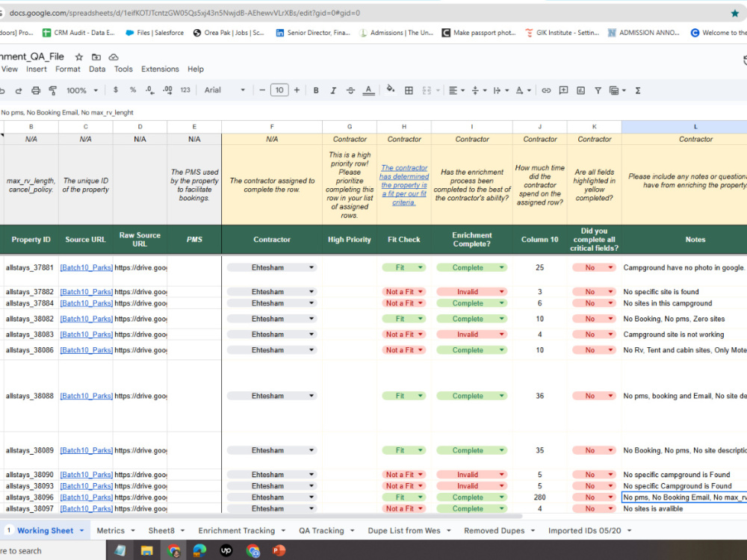
Task: Open more number formats (123)
Action: pos(185,90)
